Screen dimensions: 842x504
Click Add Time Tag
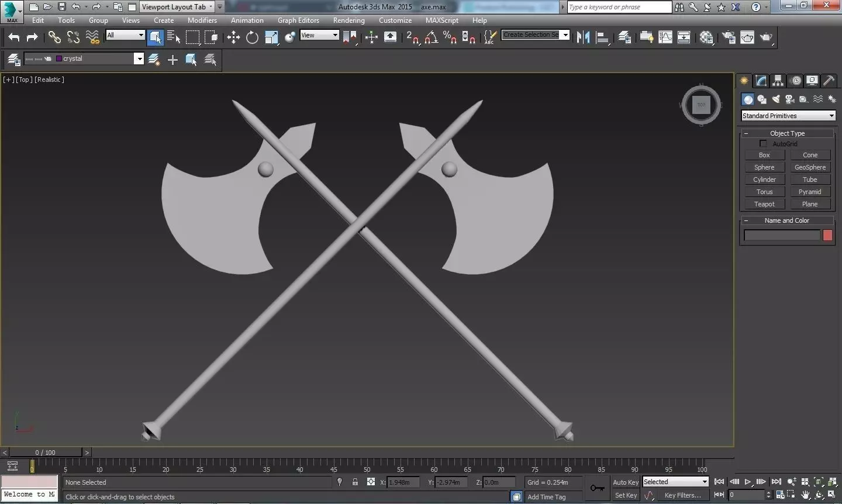tap(547, 496)
